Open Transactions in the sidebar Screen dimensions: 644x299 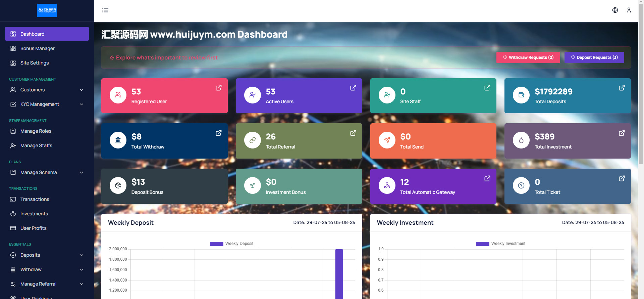(47, 199)
